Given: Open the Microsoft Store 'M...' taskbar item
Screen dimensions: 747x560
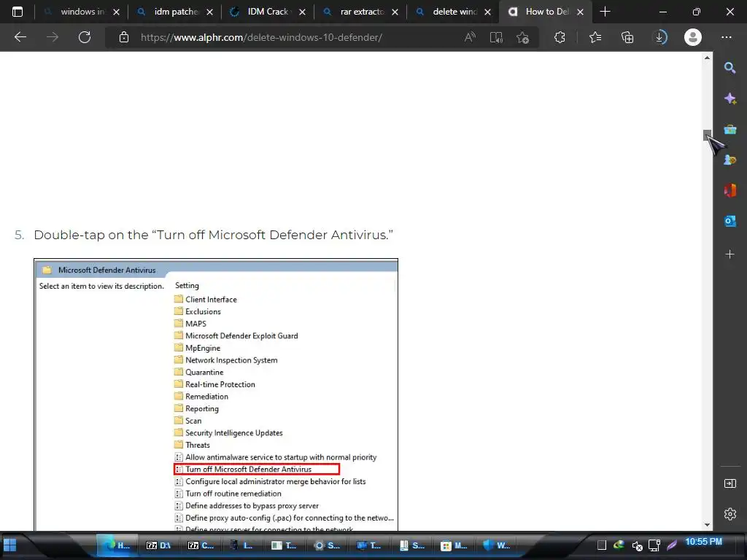Looking at the screenshot, I should coord(454,545).
